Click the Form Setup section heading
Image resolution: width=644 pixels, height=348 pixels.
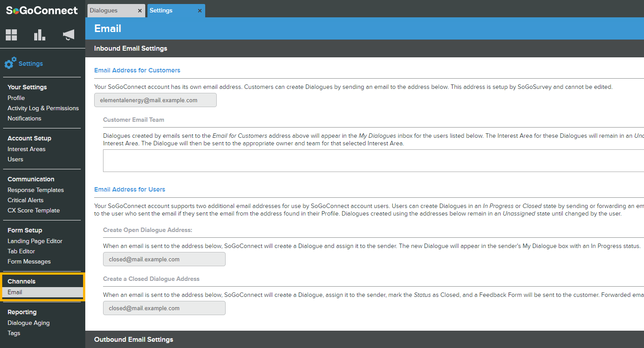[25, 230]
